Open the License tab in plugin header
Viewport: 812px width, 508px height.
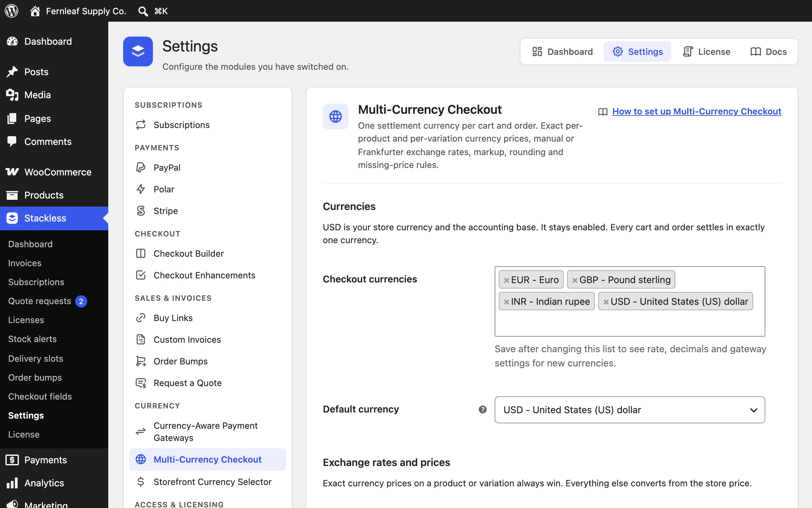click(x=706, y=51)
